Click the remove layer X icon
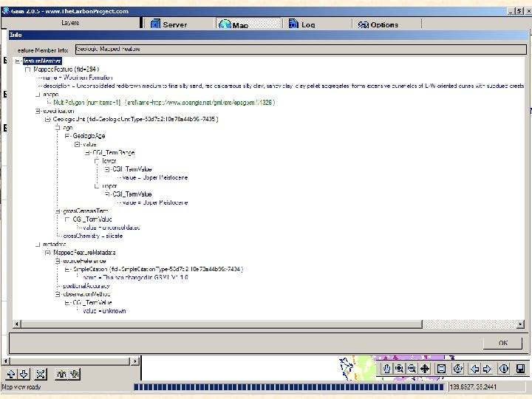This screenshot has height=399, width=532. pyautogui.click(x=41, y=374)
